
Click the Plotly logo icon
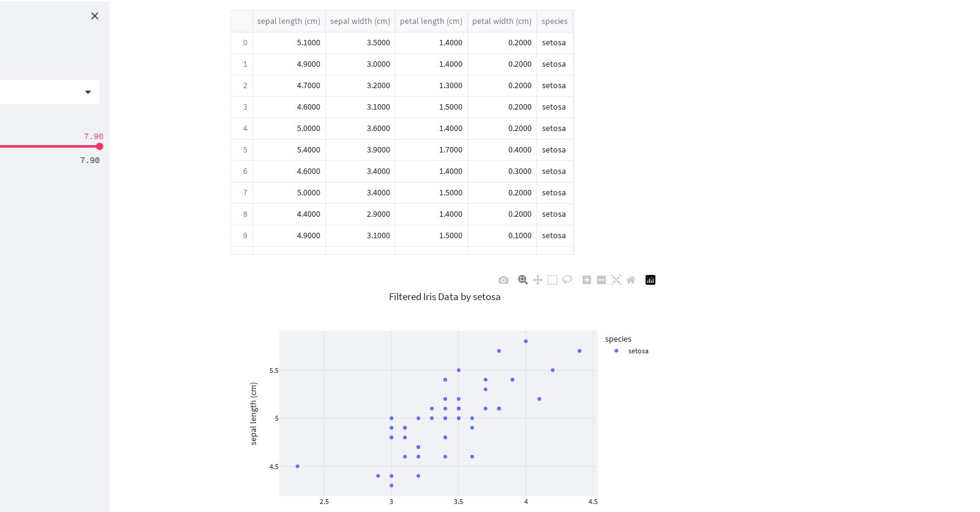[650, 280]
